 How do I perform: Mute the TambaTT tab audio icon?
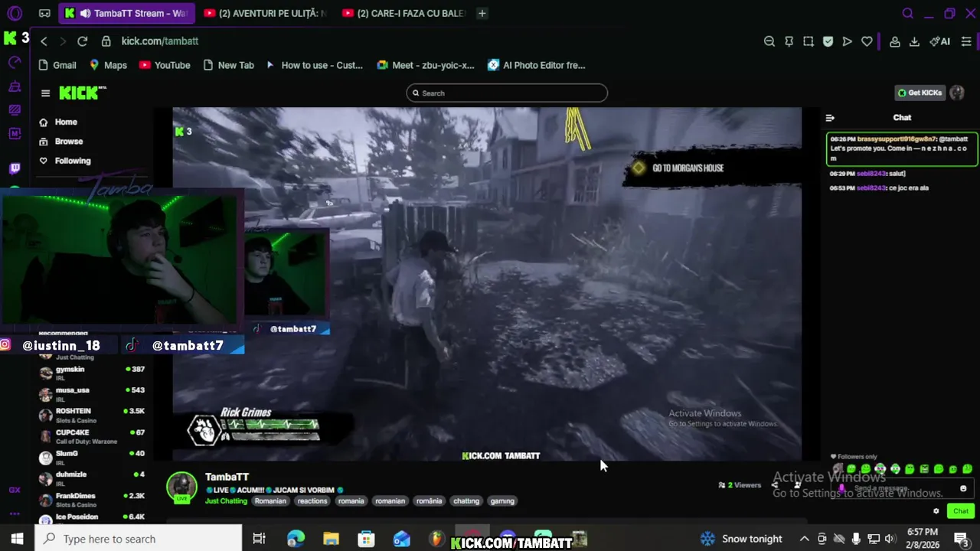84,13
